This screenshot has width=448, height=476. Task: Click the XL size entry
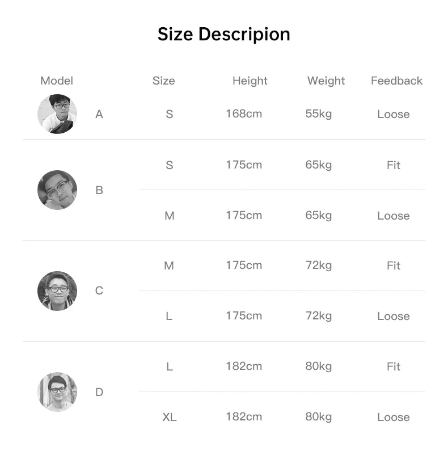[169, 417]
